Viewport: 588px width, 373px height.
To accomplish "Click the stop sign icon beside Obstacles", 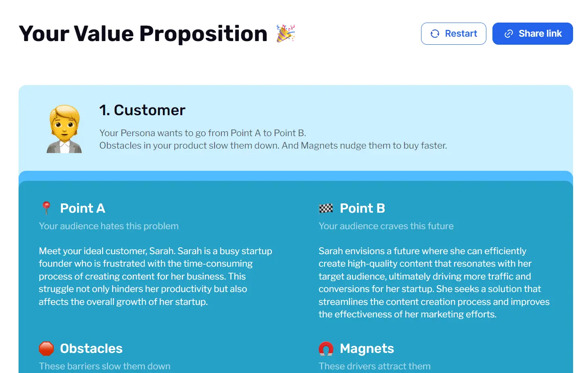I will click(x=46, y=348).
